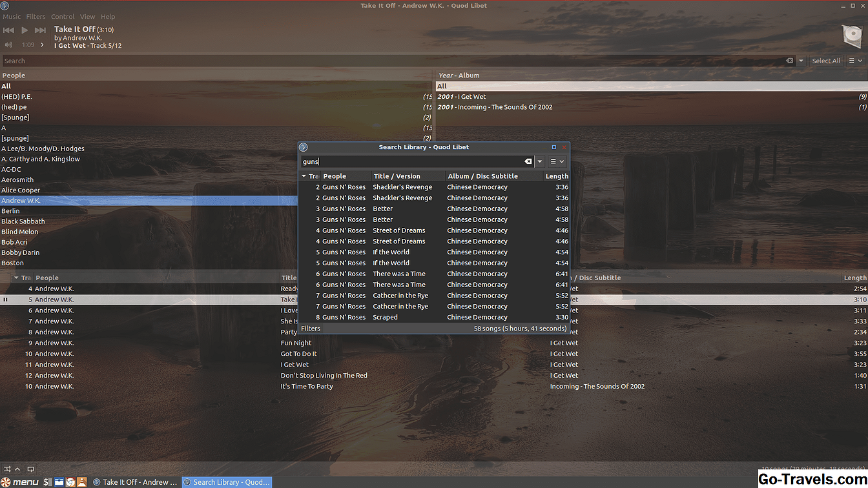Viewport: 868px width, 488px height.
Task: Toggle shuffle play order
Action: 6,469
